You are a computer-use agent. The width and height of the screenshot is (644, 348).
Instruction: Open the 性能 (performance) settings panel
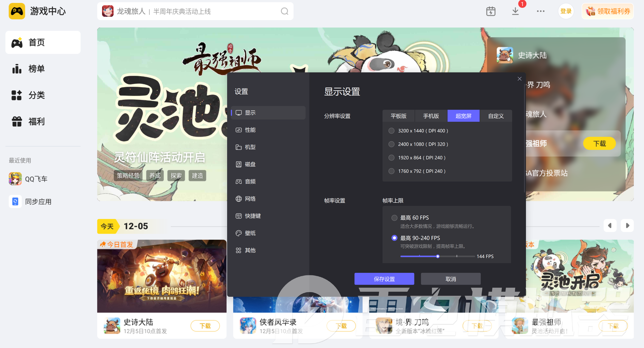click(250, 130)
